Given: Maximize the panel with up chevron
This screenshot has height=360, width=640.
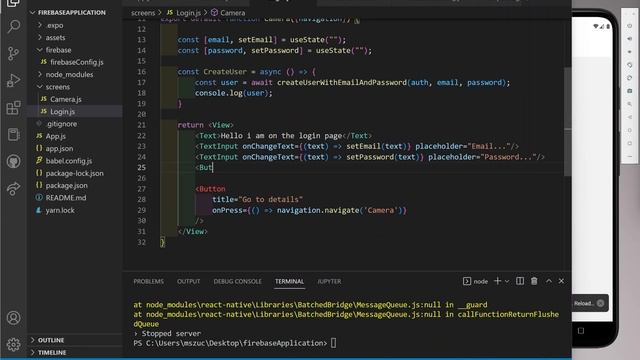Looking at the screenshot, I should click(549, 281).
